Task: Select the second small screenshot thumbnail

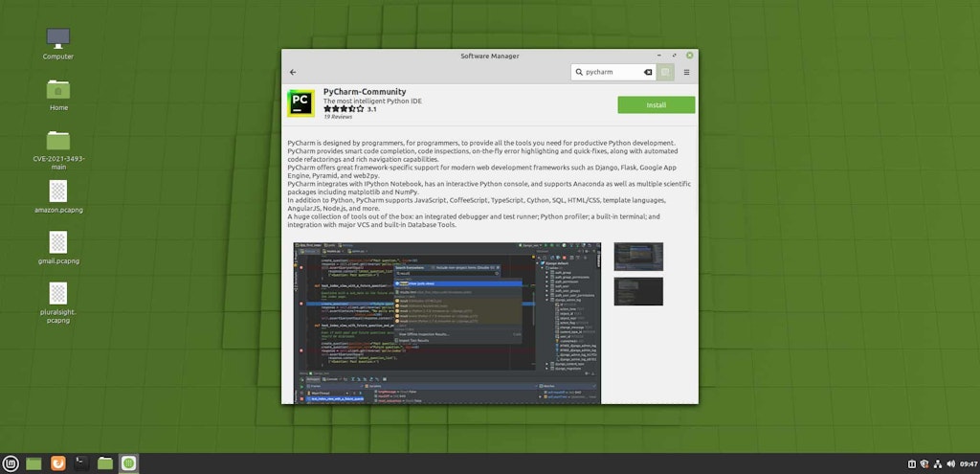Action: point(638,291)
